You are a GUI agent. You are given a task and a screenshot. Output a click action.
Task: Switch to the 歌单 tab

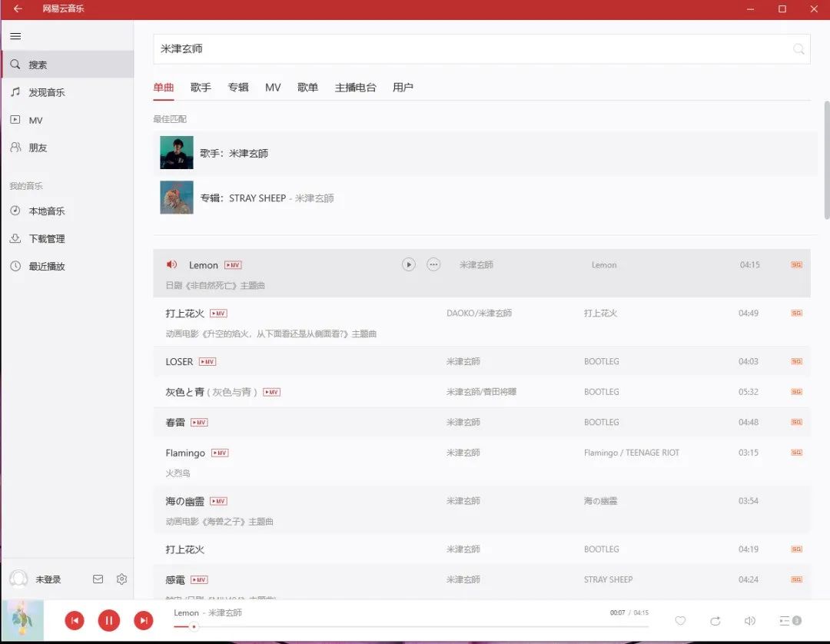(307, 88)
